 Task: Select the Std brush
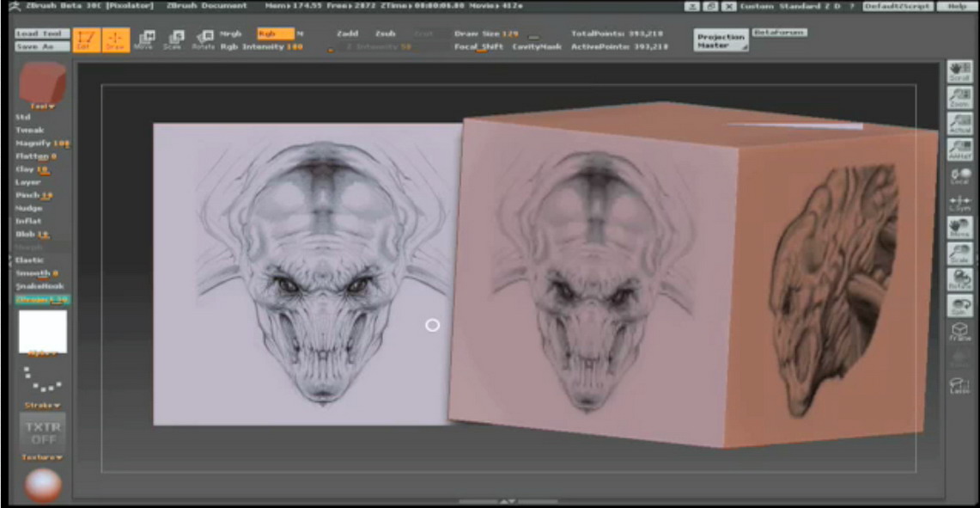[22, 117]
